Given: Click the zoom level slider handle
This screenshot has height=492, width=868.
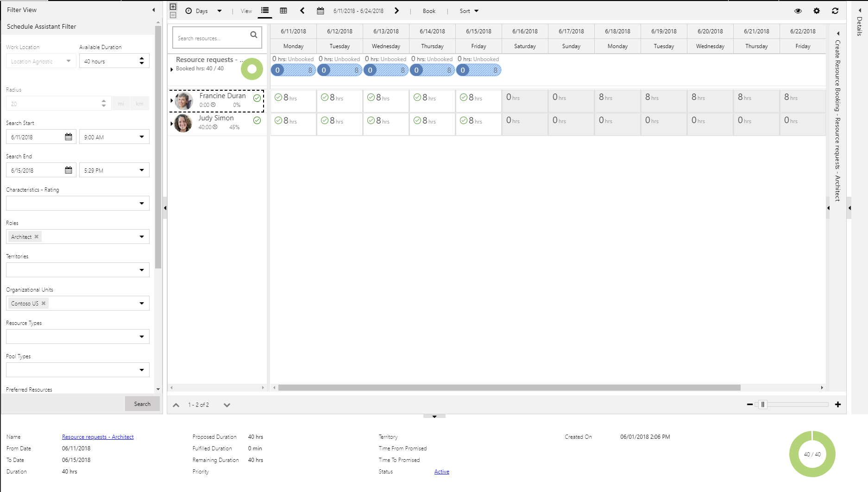Looking at the screenshot, I should pos(763,405).
